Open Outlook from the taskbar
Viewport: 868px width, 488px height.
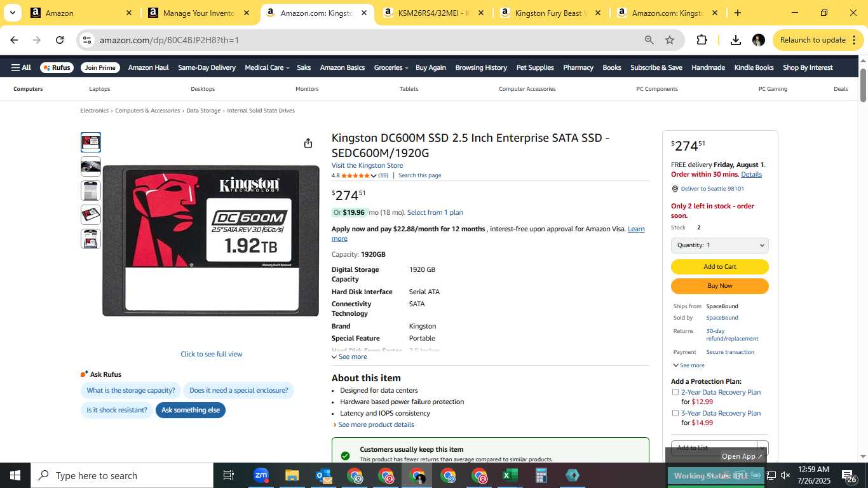click(324, 475)
